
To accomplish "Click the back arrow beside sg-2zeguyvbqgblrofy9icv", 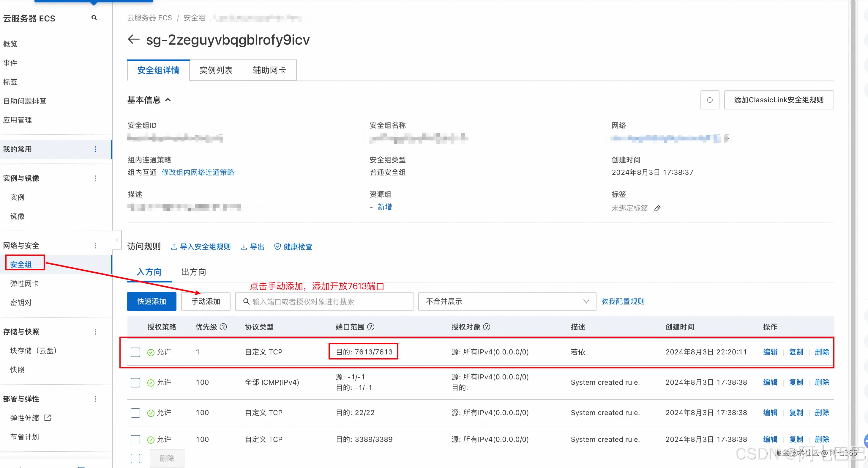I will tap(133, 40).
